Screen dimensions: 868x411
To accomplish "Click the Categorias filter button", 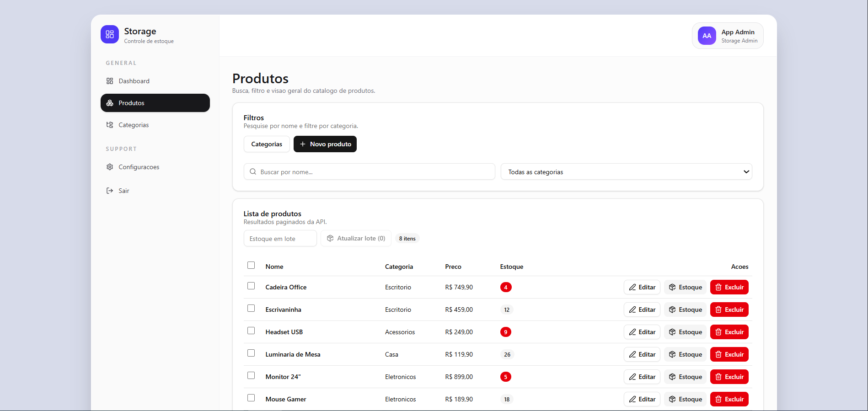I will click(x=266, y=144).
